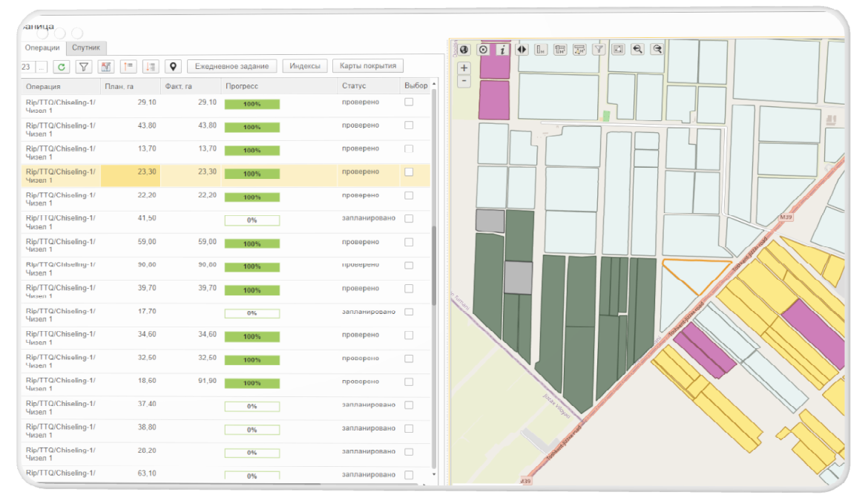868x501 pixels.
Task: Tick the checkbox for the 29,10 ha row
Action: [409, 102]
